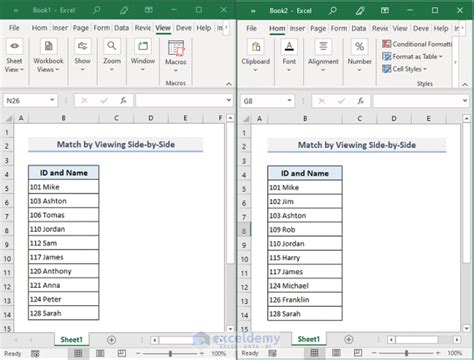This screenshot has height=360, width=474.
Task: Switch Book1 to Page Layout view
Action: point(100,353)
